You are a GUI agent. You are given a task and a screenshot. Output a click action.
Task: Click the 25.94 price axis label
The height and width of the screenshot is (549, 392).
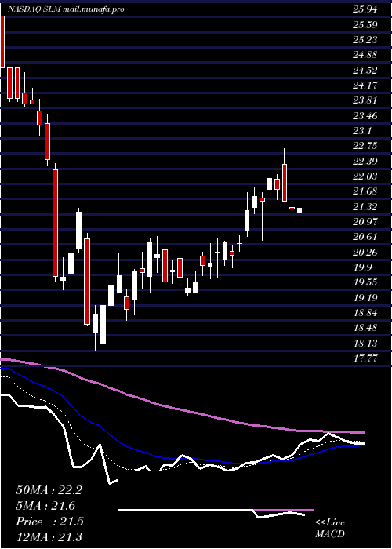[365, 9]
